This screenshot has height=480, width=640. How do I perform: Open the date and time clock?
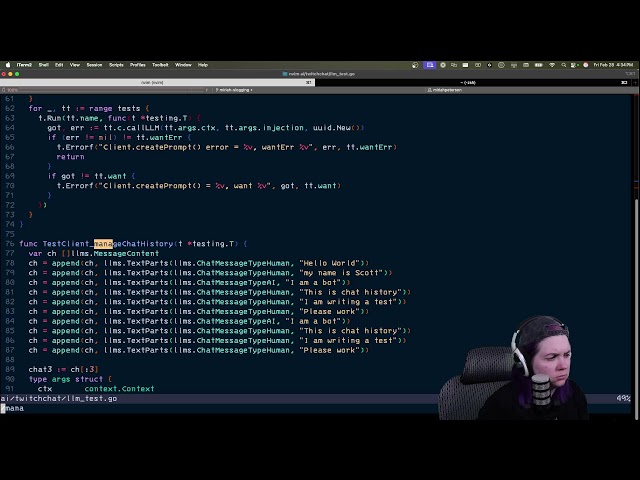coord(613,65)
